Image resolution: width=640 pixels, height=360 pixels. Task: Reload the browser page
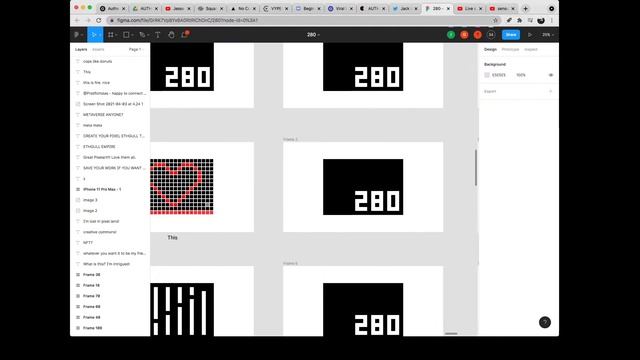pyautogui.click(x=99, y=20)
